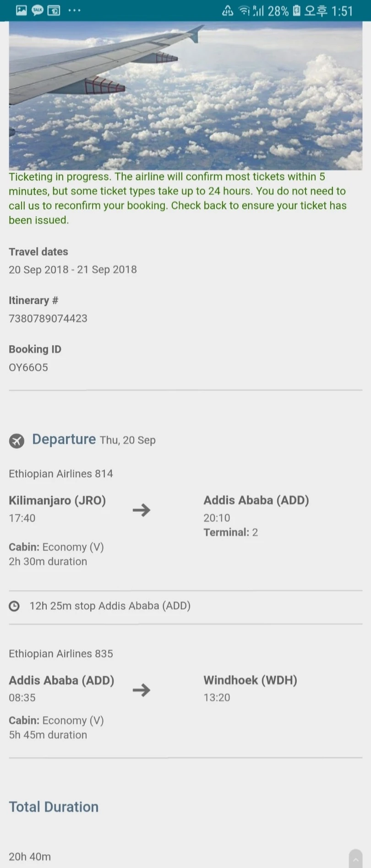Screen dimensions: 371x868
Task: Click the Departure airplane icon
Action: click(x=16, y=441)
